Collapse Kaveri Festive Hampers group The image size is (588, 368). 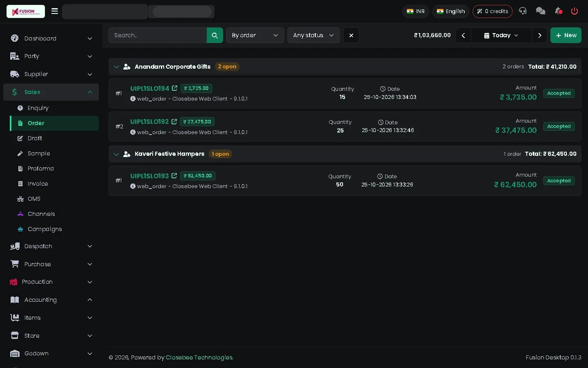pos(116,154)
